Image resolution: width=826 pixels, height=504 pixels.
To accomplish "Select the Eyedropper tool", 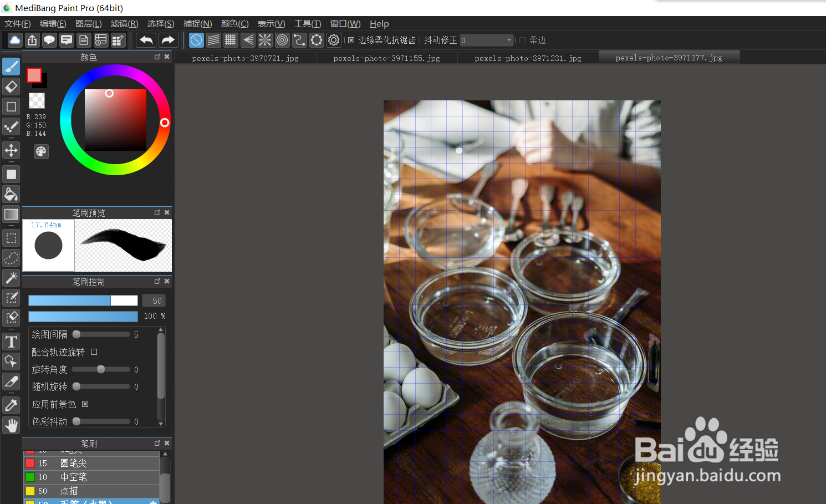I will (x=11, y=405).
